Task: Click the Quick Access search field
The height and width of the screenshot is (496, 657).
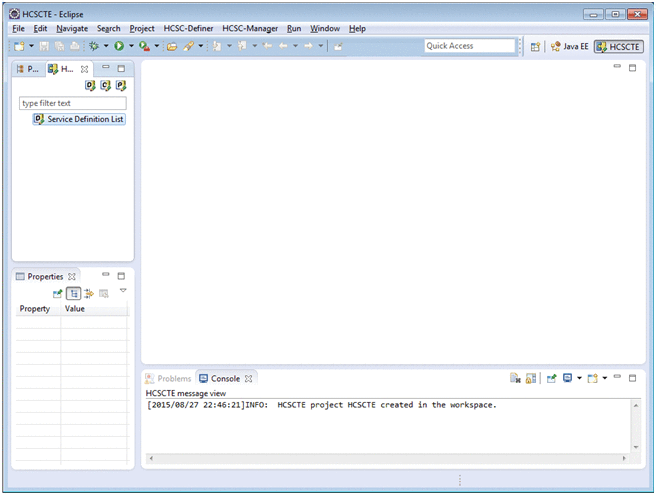Action: click(x=468, y=46)
